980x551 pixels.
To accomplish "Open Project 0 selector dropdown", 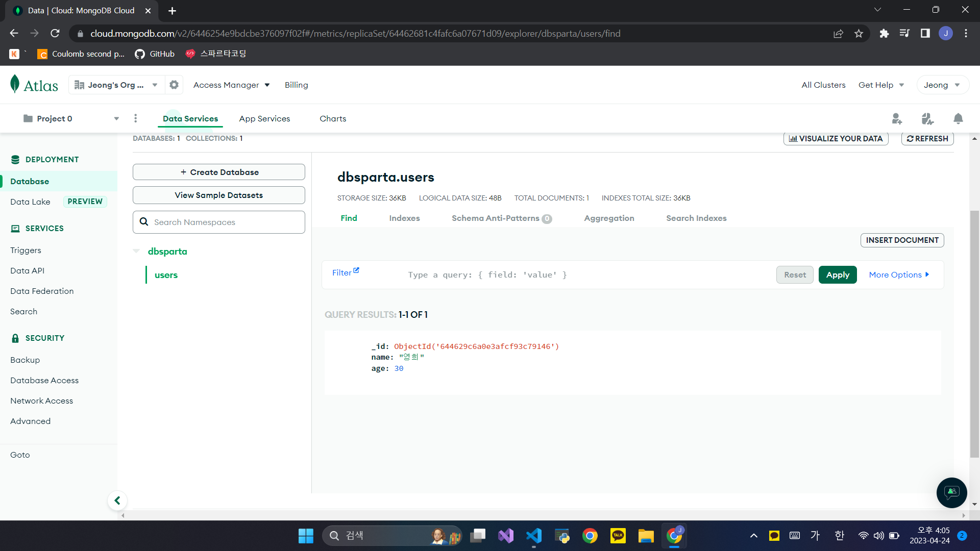I will coord(71,118).
